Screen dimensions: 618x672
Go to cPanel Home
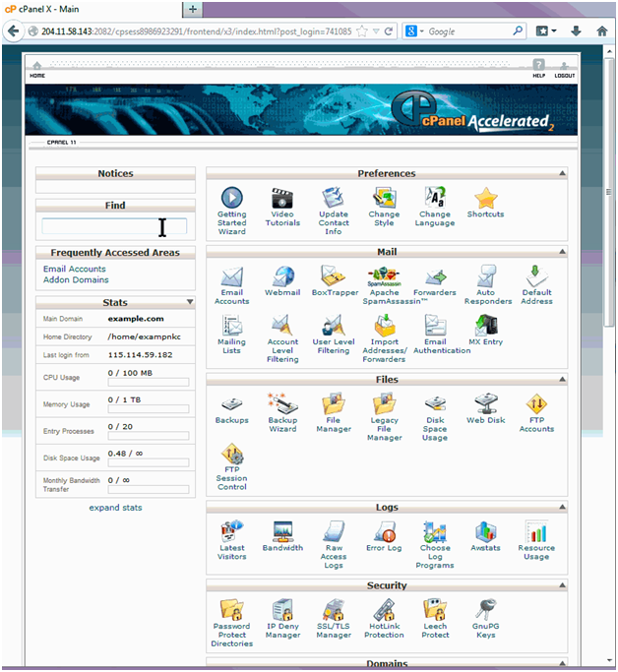[37, 70]
